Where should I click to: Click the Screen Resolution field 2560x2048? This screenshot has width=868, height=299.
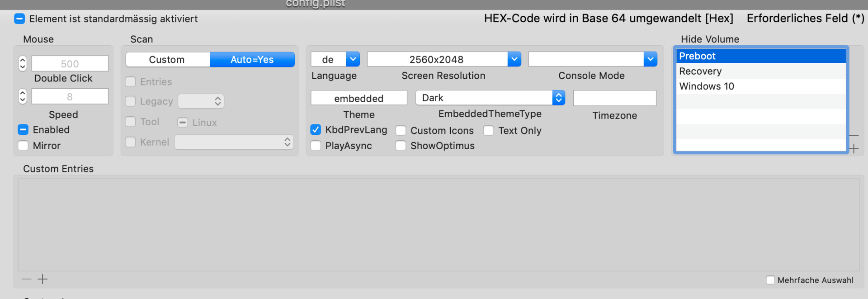coord(437,59)
